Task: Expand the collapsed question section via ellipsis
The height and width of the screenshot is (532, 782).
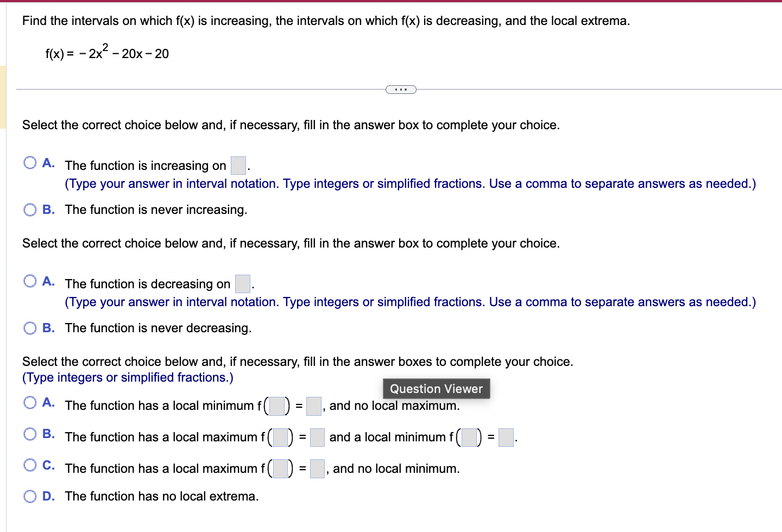Action: point(401,89)
